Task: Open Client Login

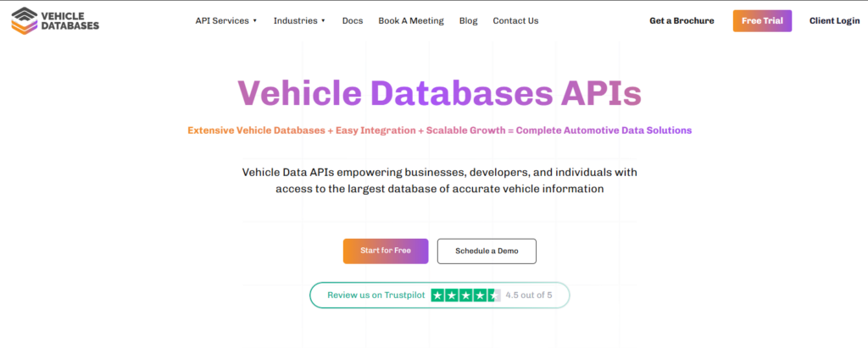Action: (x=834, y=21)
